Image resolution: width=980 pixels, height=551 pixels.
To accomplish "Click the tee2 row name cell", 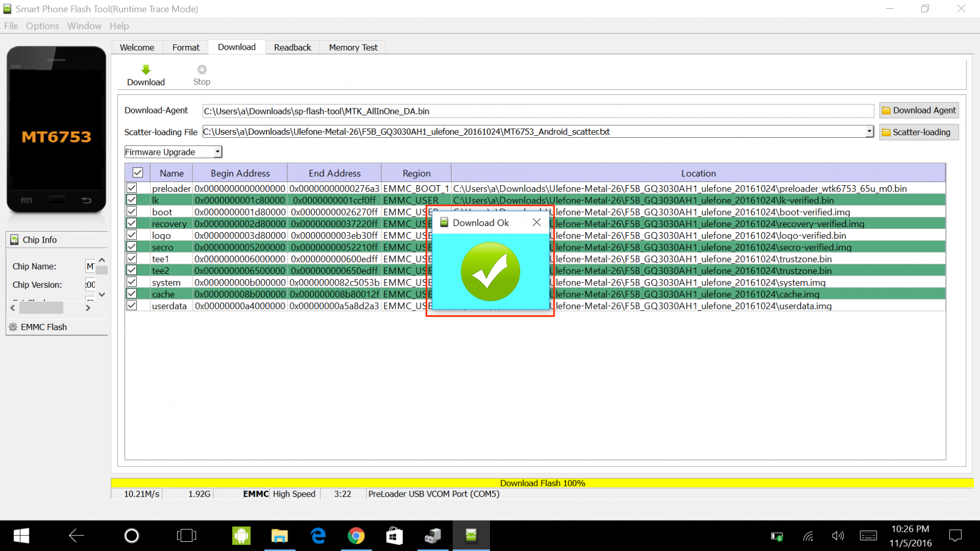I will [171, 270].
